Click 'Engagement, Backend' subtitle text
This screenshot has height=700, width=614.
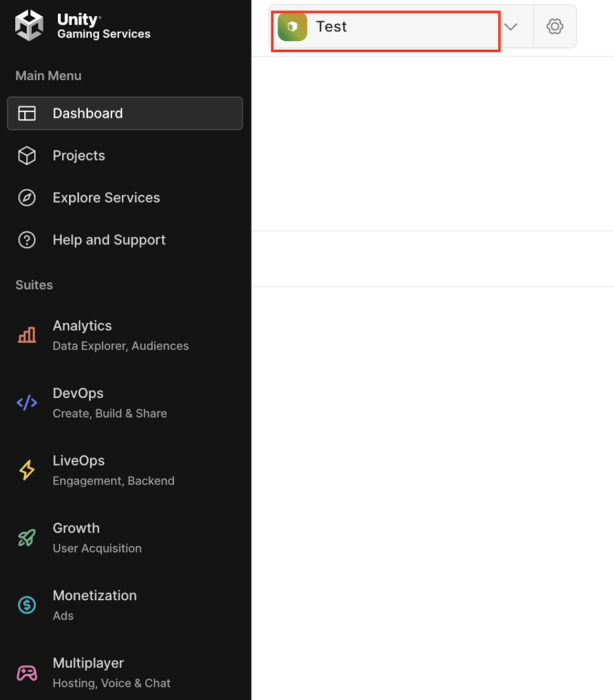113,481
